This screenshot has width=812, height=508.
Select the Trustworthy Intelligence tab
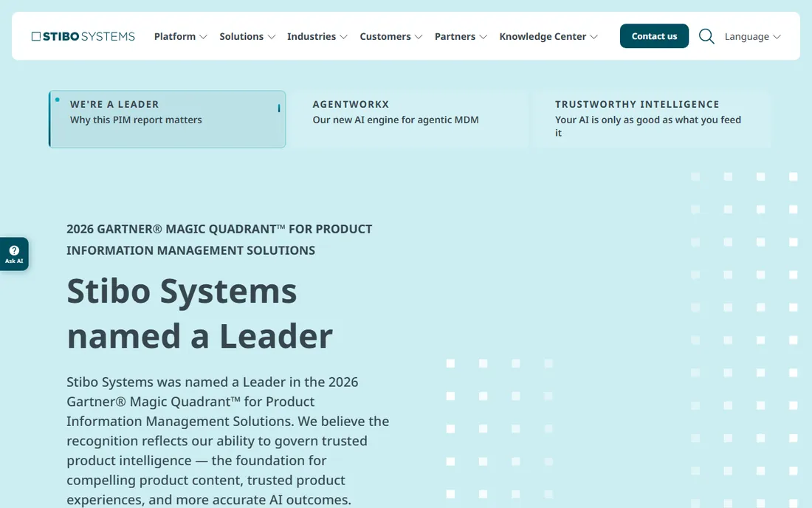[x=652, y=119]
